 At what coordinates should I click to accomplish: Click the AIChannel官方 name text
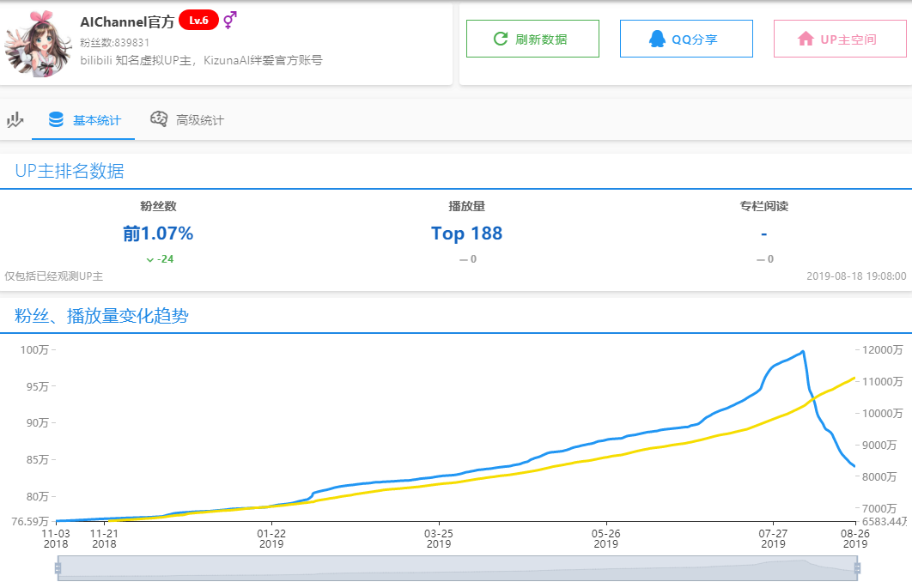tap(127, 22)
